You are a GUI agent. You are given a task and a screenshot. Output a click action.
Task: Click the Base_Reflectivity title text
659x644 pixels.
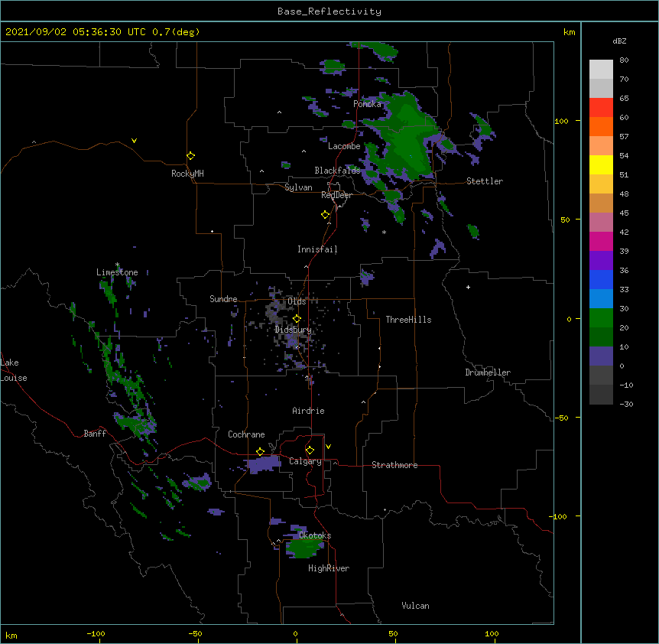(329, 11)
